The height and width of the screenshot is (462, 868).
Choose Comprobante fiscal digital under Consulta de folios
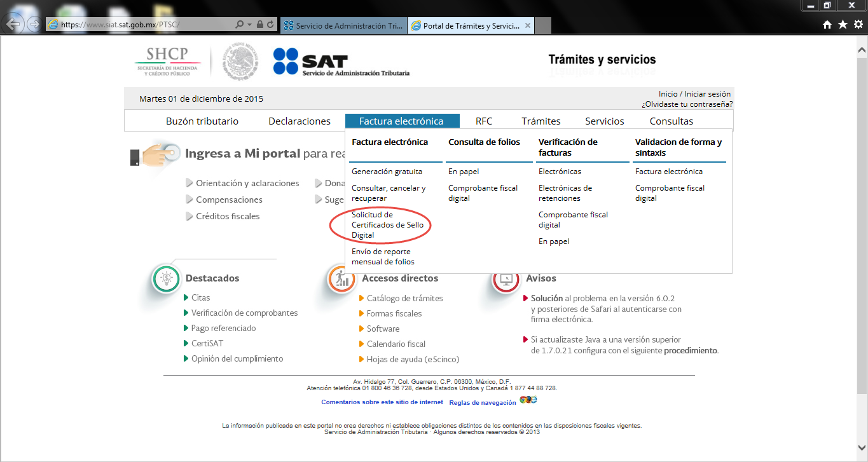[483, 193]
